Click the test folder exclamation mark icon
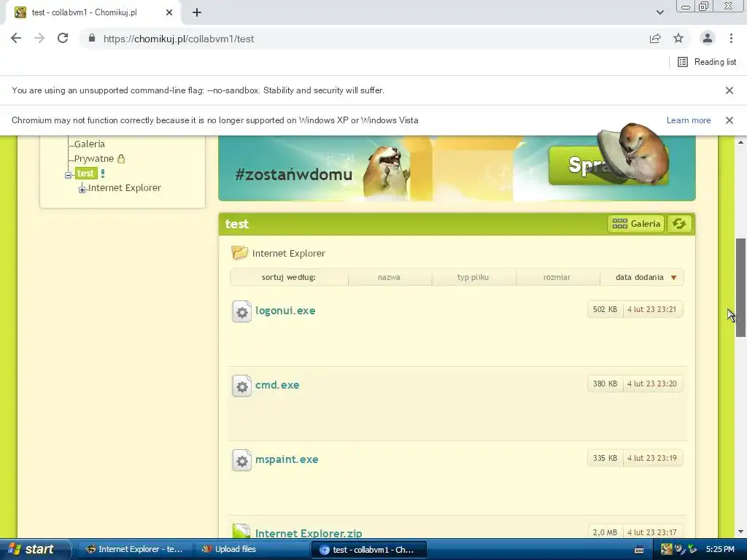The width and height of the screenshot is (747, 560). [x=103, y=174]
